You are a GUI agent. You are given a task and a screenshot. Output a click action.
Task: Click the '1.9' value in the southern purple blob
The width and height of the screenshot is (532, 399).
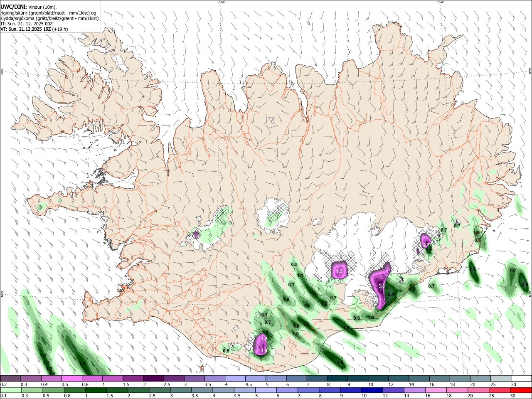(x=264, y=351)
